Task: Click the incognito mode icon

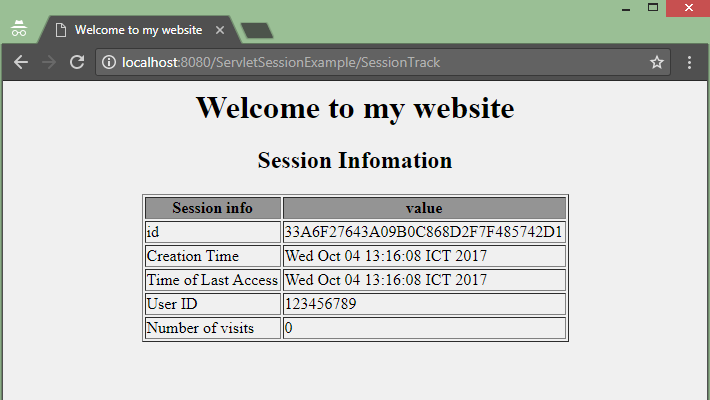Action: 18,29
